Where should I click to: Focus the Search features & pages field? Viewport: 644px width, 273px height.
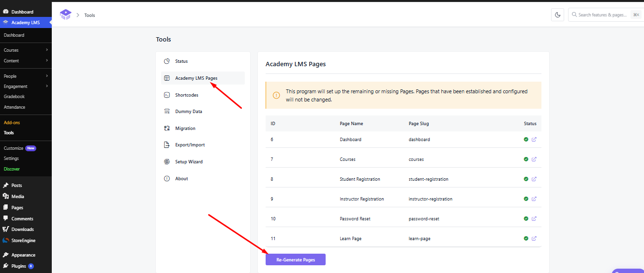606,15
